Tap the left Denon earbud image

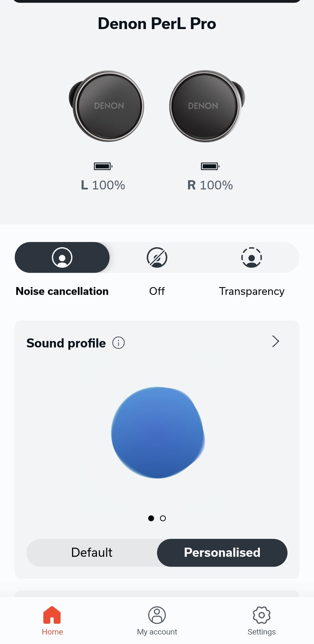106,106
